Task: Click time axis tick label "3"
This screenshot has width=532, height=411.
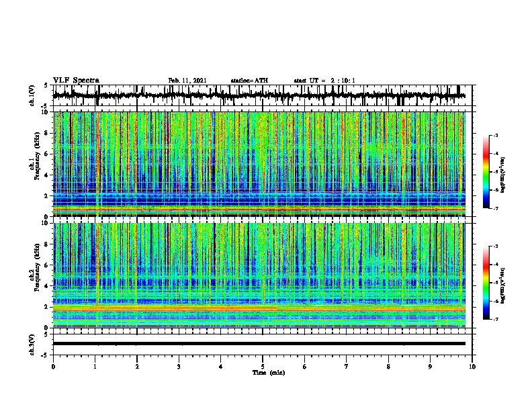Action: tap(179, 367)
